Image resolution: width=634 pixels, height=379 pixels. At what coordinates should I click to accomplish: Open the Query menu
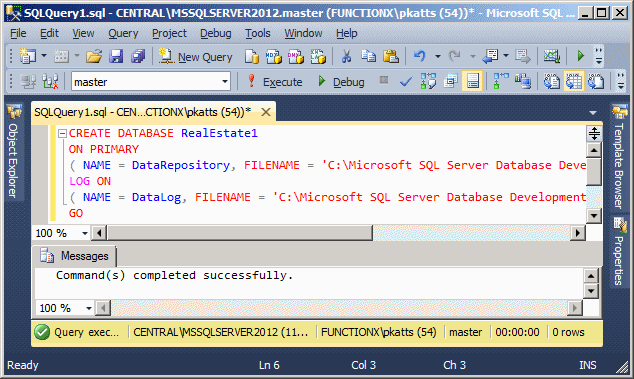tap(123, 33)
